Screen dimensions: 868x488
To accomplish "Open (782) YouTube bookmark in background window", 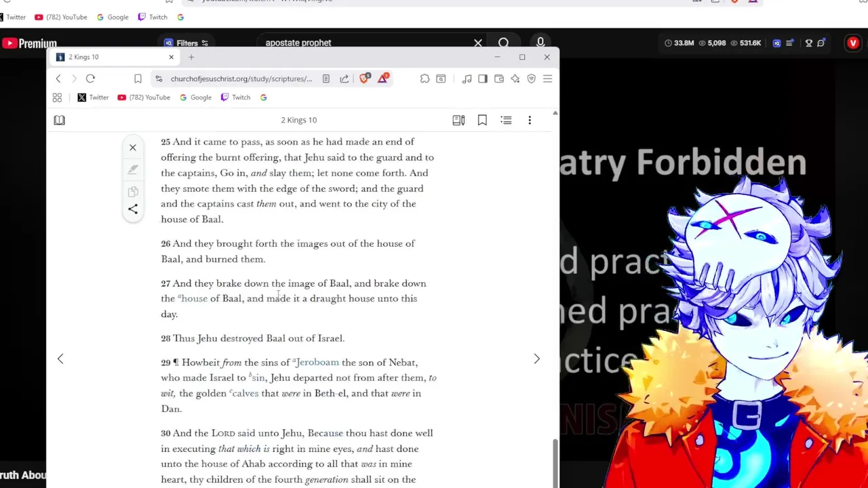I will [60, 17].
